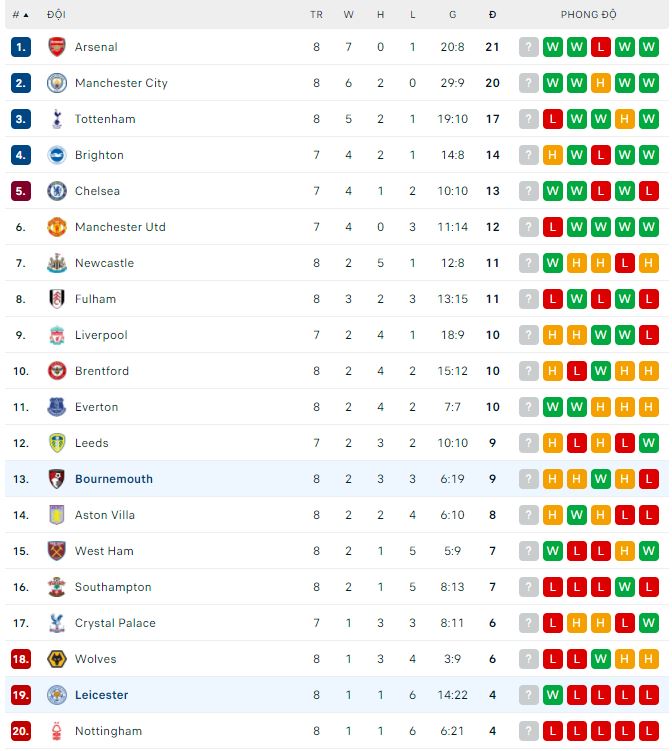The height and width of the screenshot is (751, 672).
Task: Open the Brighton team link
Action: click(x=99, y=155)
